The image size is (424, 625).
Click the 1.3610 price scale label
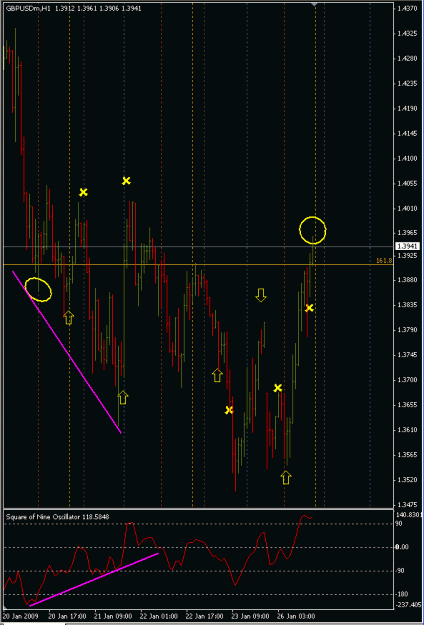[406, 429]
